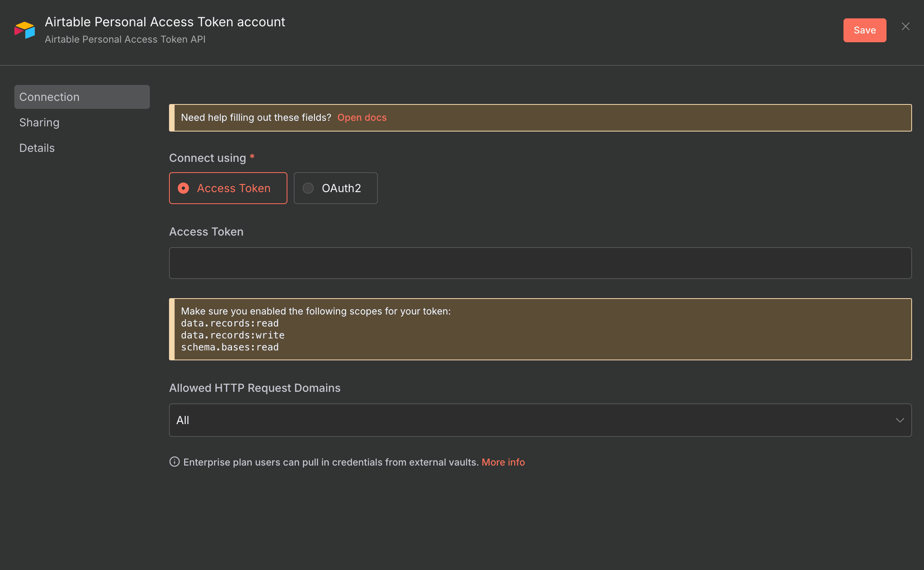924x570 pixels.
Task: Focus the Access Token input field
Action: click(x=540, y=263)
